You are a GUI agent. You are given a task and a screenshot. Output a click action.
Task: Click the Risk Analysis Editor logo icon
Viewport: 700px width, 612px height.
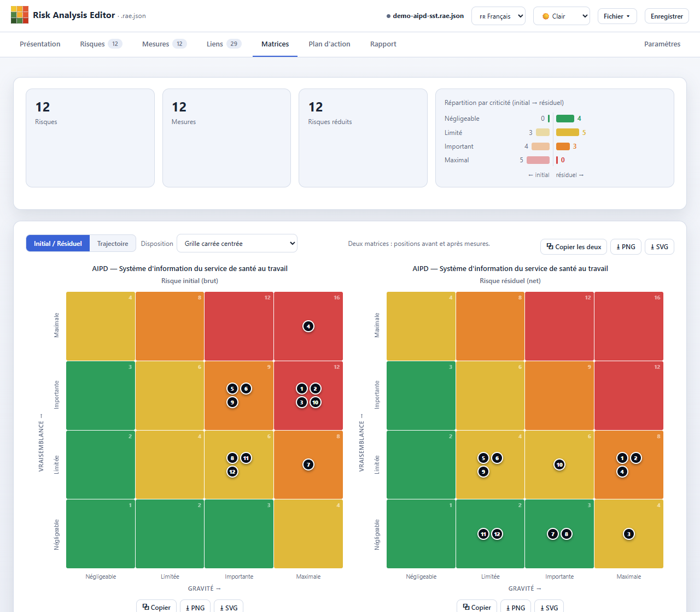20,15
